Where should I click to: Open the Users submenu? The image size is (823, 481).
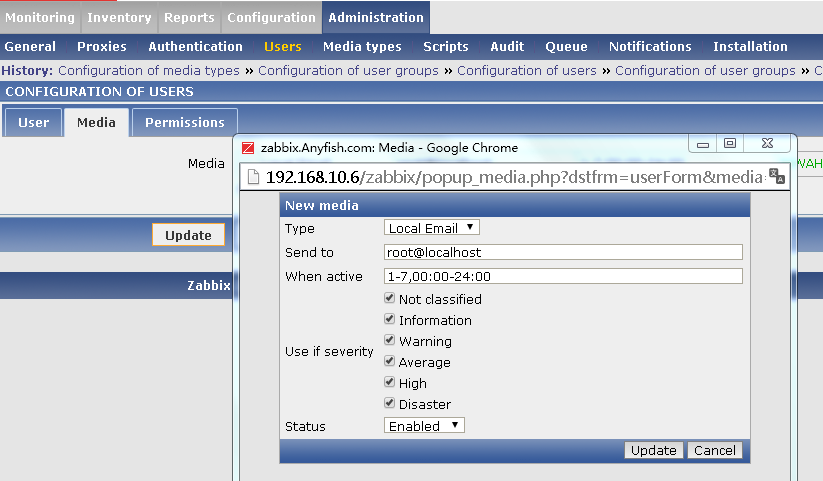pos(282,47)
